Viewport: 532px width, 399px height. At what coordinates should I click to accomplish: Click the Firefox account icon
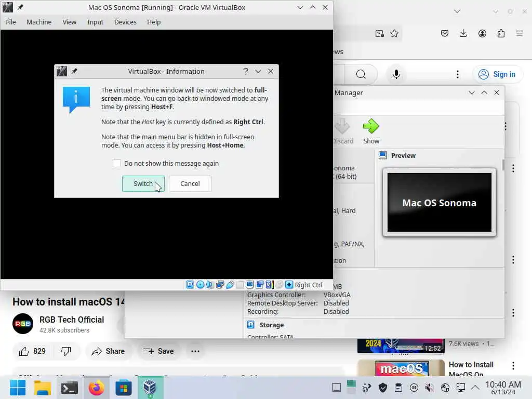pos(482,33)
